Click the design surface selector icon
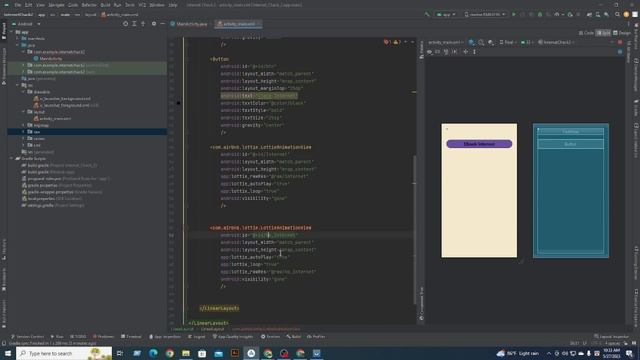This screenshot has width=640, height=360. (x=472, y=42)
